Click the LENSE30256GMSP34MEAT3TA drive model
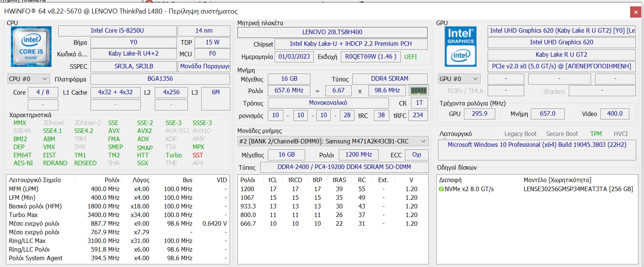 578,189
